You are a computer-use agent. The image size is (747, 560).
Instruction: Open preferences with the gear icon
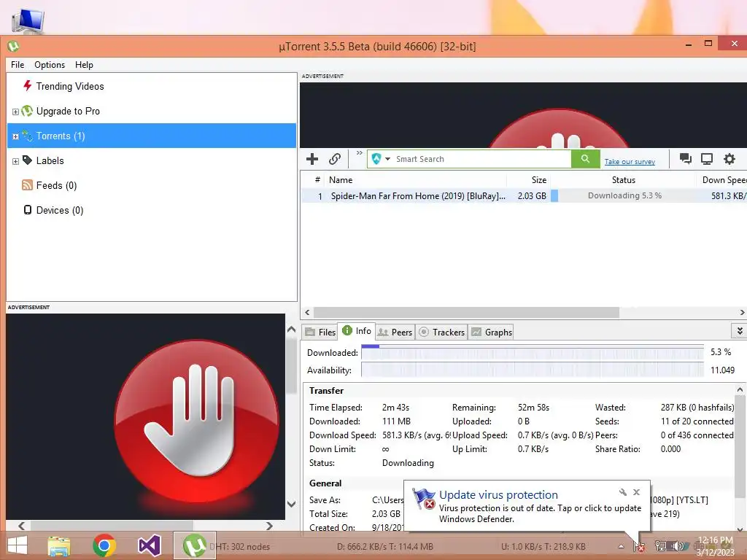click(729, 158)
